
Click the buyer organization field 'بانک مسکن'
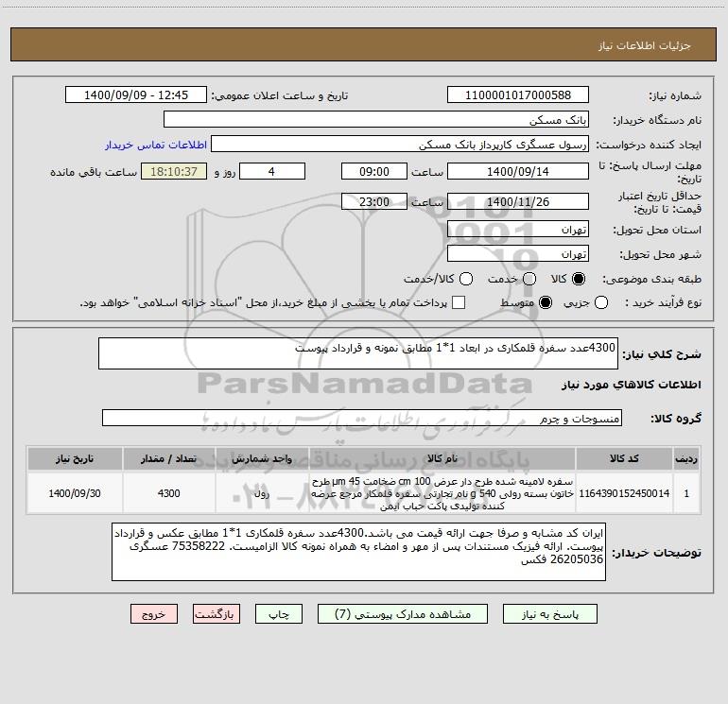[376, 119]
